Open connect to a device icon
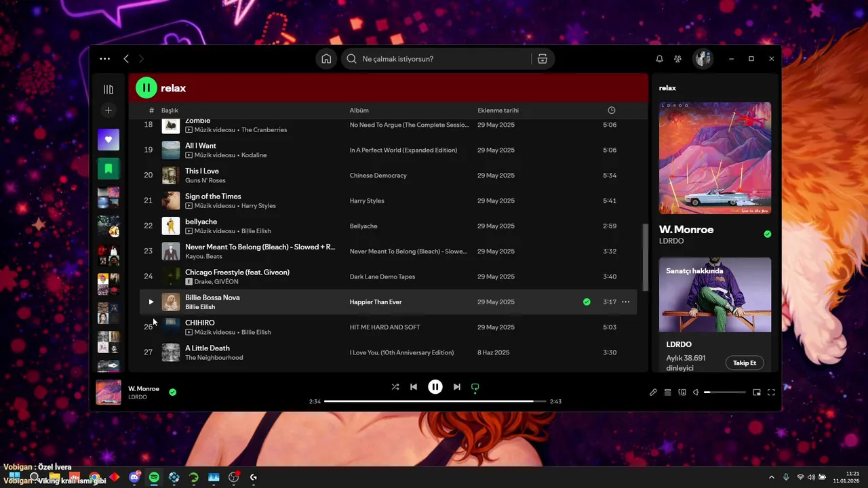Image resolution: width=868 pixels, height=488 pixels. coord(682,392)
